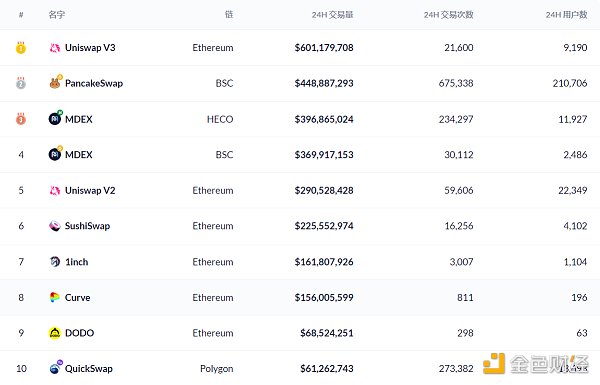This screenshot has height=385, width=600.
Task: Open the Uniswap V2 name link
Action: [x=90, y=191]
